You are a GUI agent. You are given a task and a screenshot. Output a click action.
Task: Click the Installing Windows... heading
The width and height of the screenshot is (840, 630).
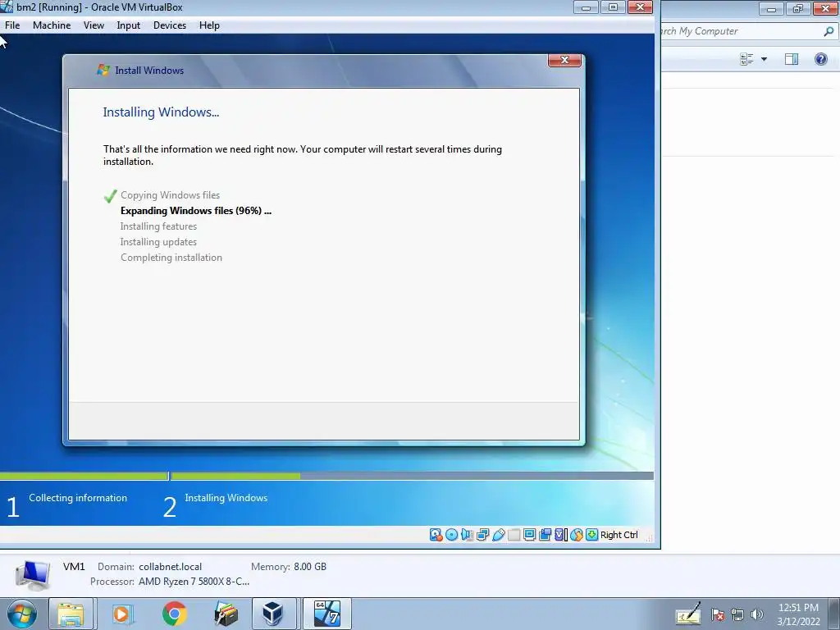(161, 112)
